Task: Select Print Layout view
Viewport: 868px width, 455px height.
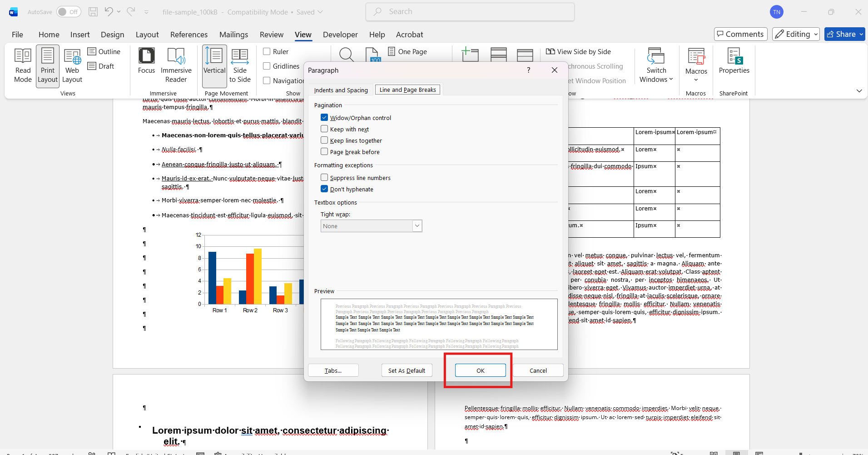Action: 48,66
